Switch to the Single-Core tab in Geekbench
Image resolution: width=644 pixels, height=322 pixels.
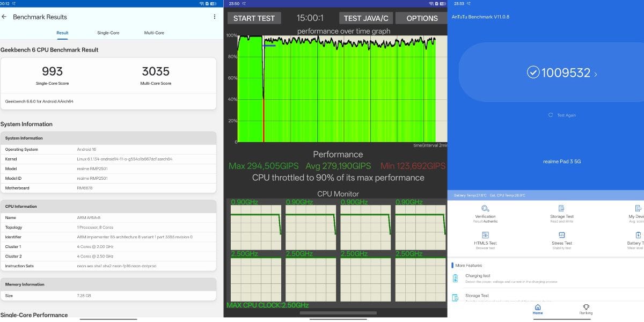coord(107,32)
